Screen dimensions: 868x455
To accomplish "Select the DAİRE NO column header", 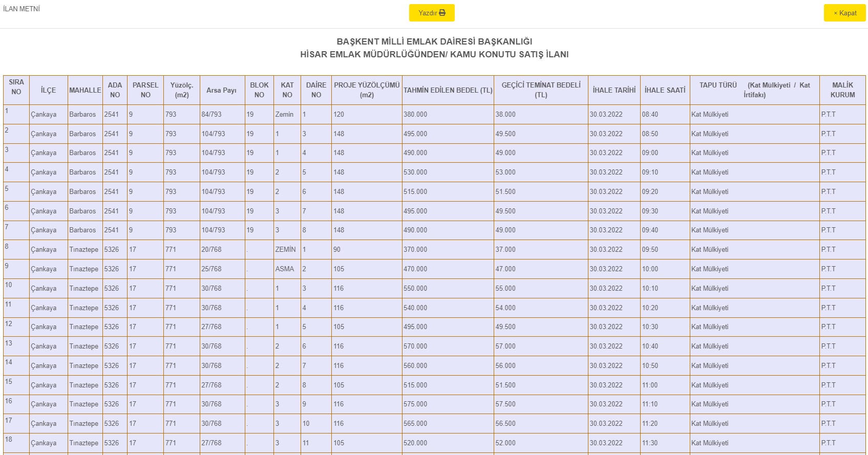I will (x=316, y=90).
